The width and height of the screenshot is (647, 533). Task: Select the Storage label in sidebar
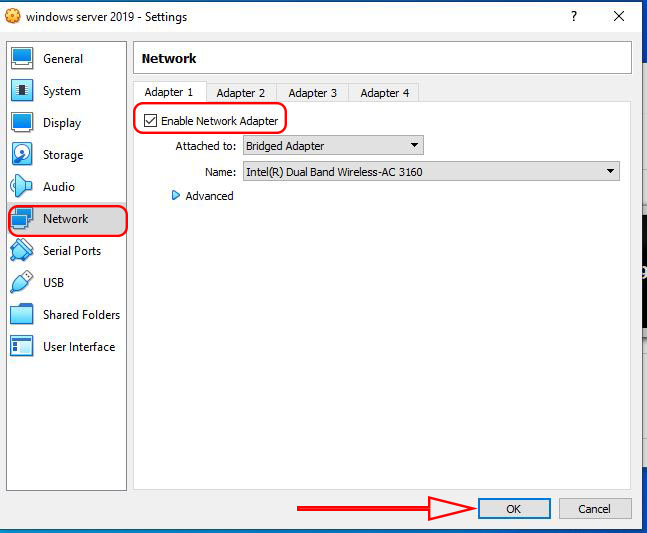(63, 155)
